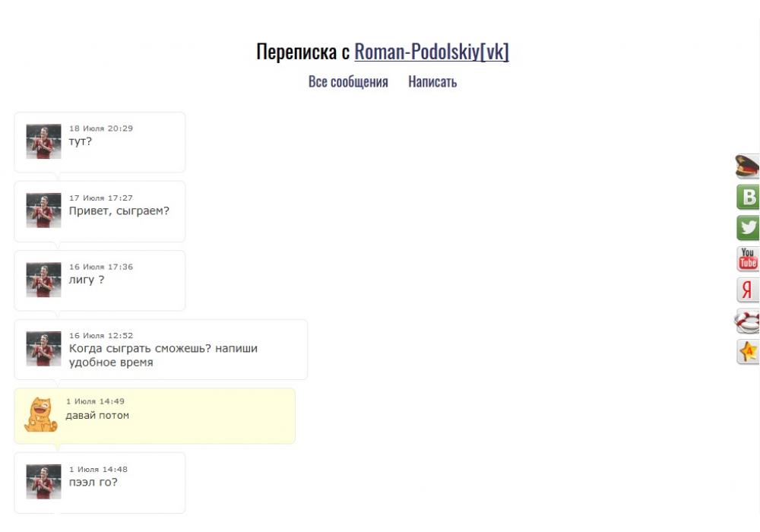Click avatar on the 'пээл го?' message
Screen dimensions: 760x532
(43, 482)
